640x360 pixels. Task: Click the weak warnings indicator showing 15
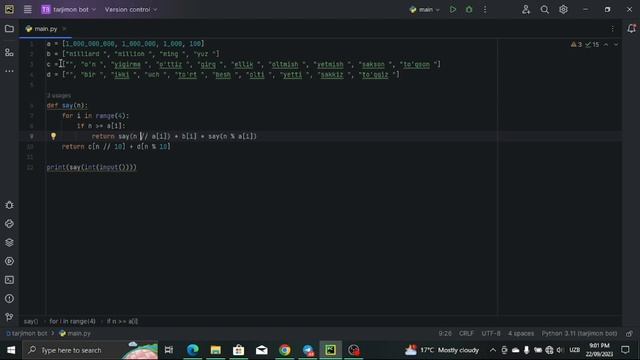point(592,44)
